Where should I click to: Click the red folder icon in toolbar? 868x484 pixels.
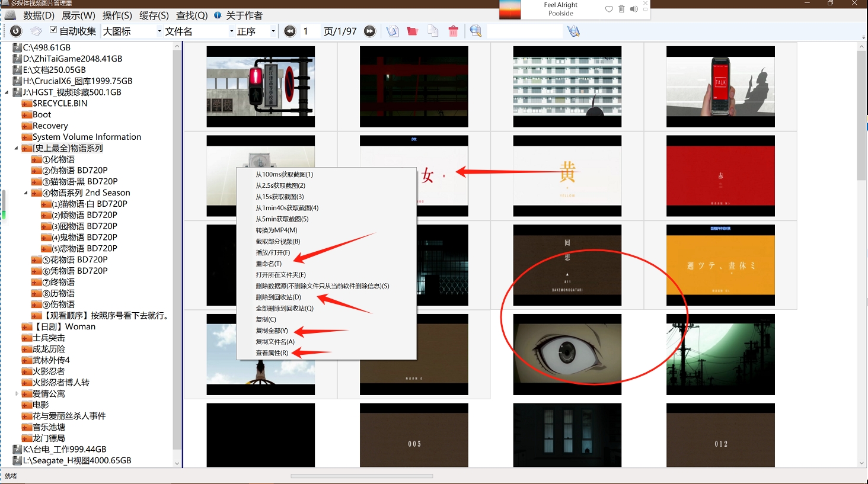tap(413, 31)
